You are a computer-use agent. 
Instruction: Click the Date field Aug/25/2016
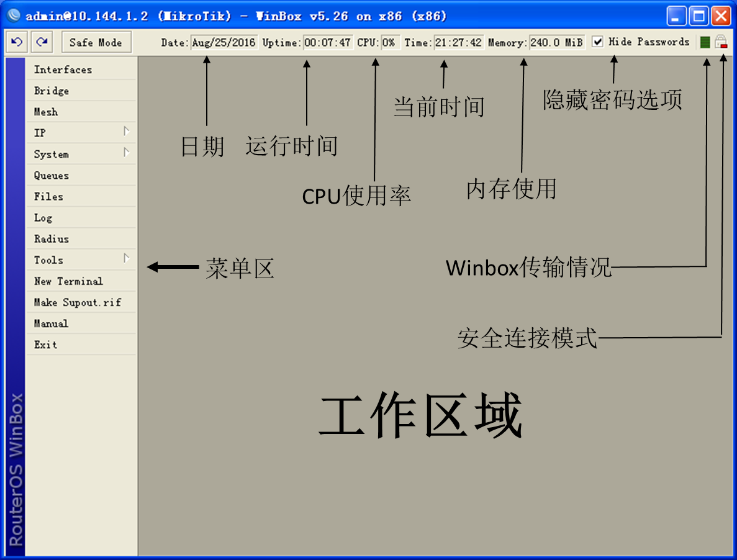coord(224,42)
